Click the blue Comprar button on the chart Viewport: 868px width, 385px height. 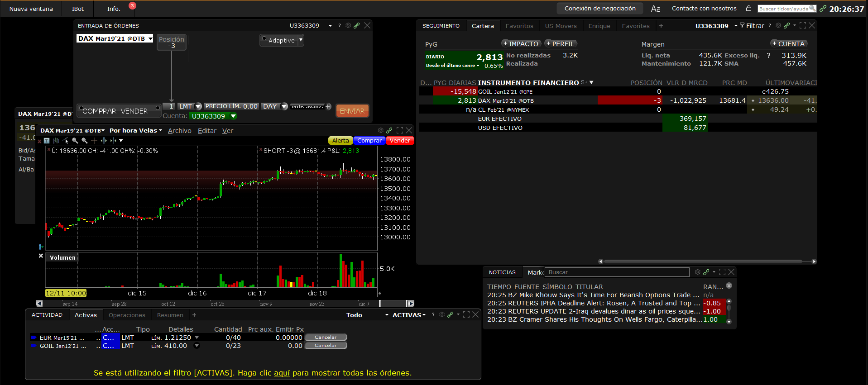pyautogui.click(x=369, y=141)
